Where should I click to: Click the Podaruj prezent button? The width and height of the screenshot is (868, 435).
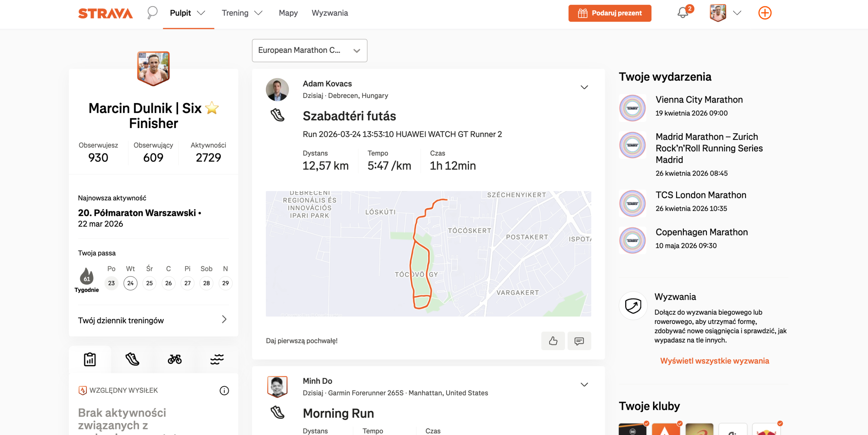(610, 13)
